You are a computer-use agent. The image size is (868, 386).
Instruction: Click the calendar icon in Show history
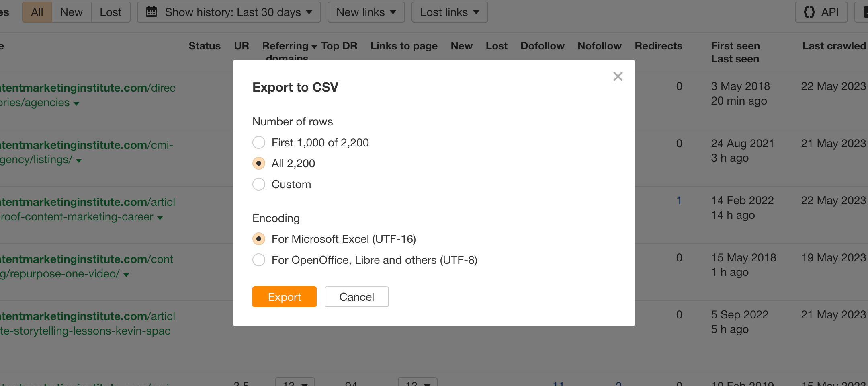[x=151, y=12]
